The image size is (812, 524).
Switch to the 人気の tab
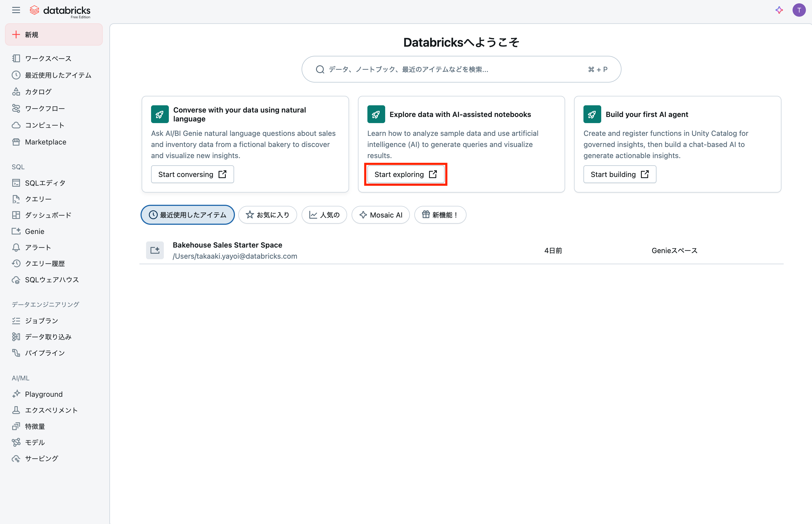point(324,215)
